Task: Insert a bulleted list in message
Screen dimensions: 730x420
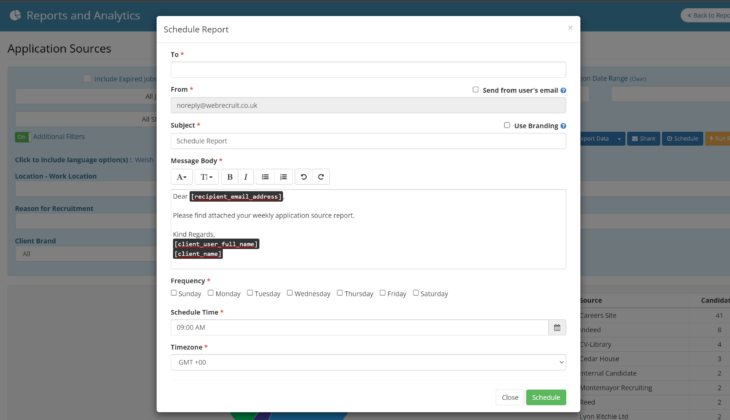Action: tap(265, 177)
